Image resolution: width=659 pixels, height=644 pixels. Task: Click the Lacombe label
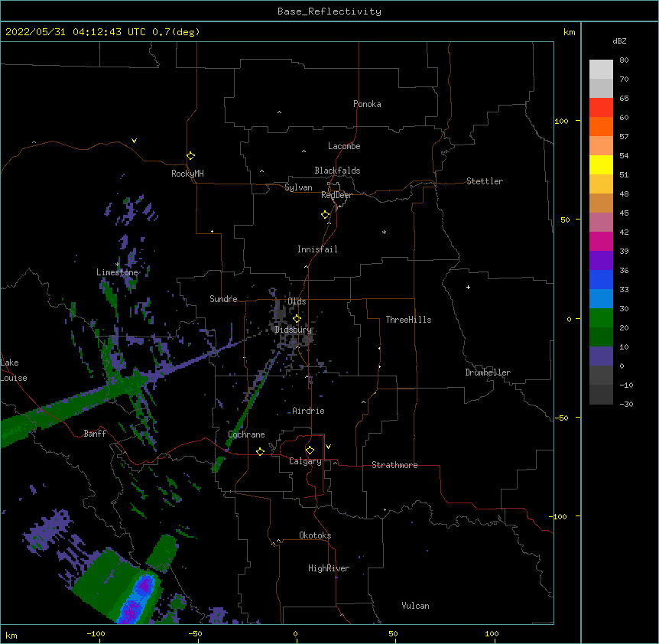coord(344,146)
